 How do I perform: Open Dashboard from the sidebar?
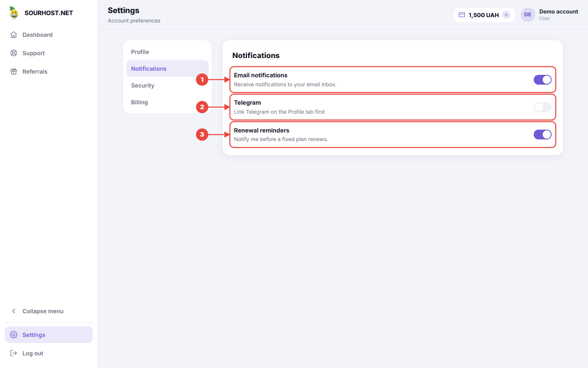49,35
